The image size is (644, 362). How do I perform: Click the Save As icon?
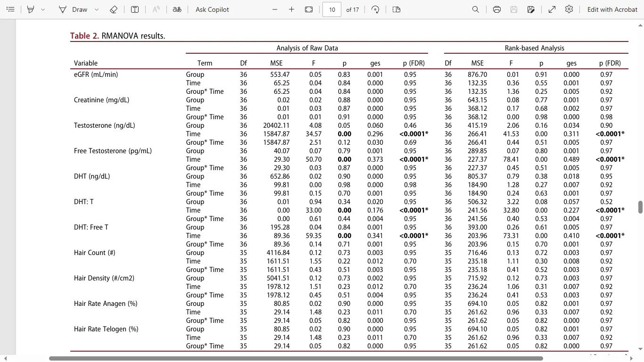click(531, 9)
